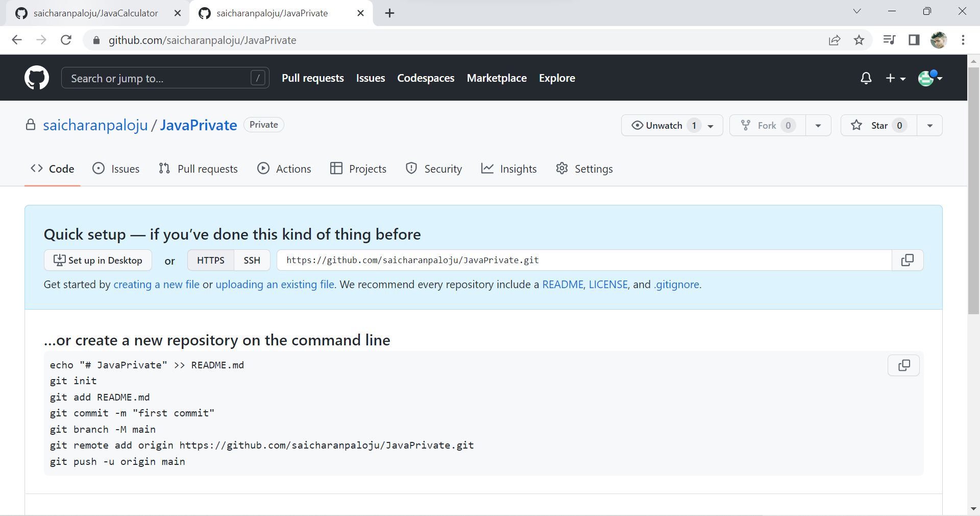Viewport: 980px width, 516px height.
Task: Expand the dropdown arrow next to Star
Action: [x=929, y=126]
